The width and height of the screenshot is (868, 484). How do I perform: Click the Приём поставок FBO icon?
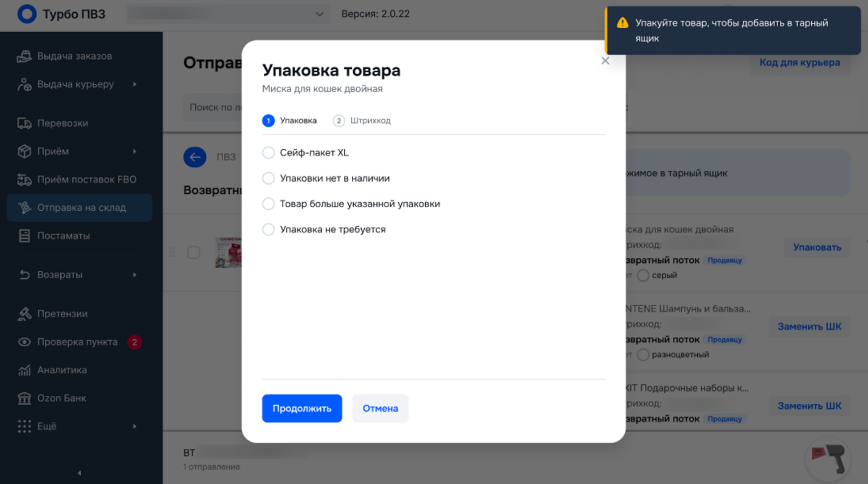[x=24, y=180]
